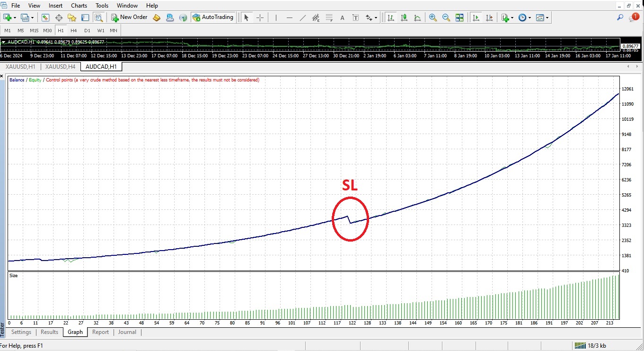Zoom in on the chart
Screen dimensions: 644x351
(432, 18)
